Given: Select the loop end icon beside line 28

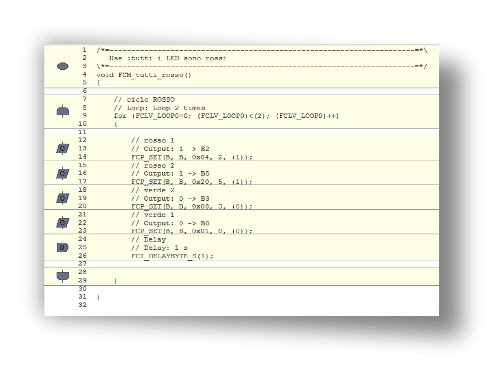Looking at the screenshot, I should pyautogui.click(x=63, y=276).
